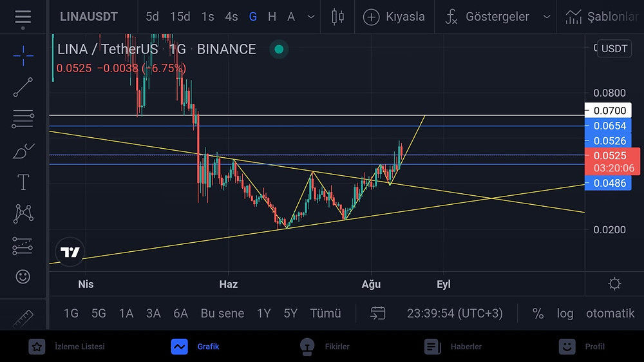644x362 pixels.
Task: Set range to 1A
Action: tap(126, 314)
